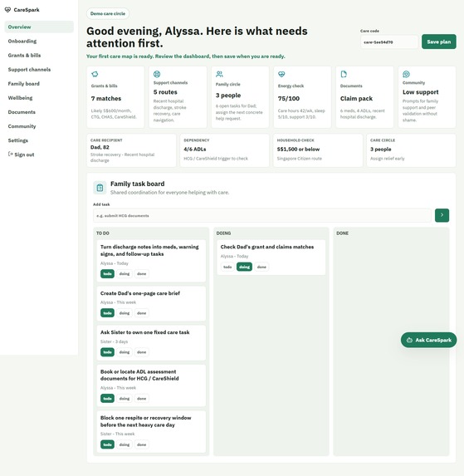Screen dimensions: 464x476
Task: Mark 'Book or locate ADL assessment' done
Action: point(142,398)
